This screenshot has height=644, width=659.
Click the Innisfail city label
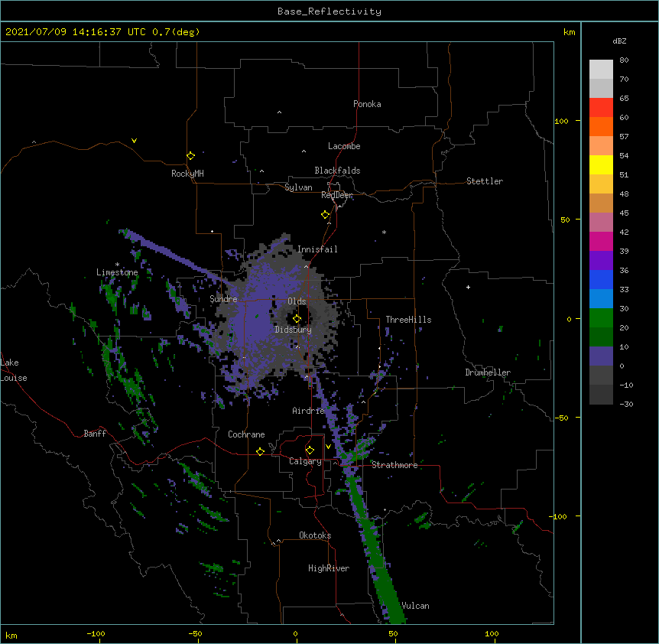pyautogui.click(x=317, y=249)
